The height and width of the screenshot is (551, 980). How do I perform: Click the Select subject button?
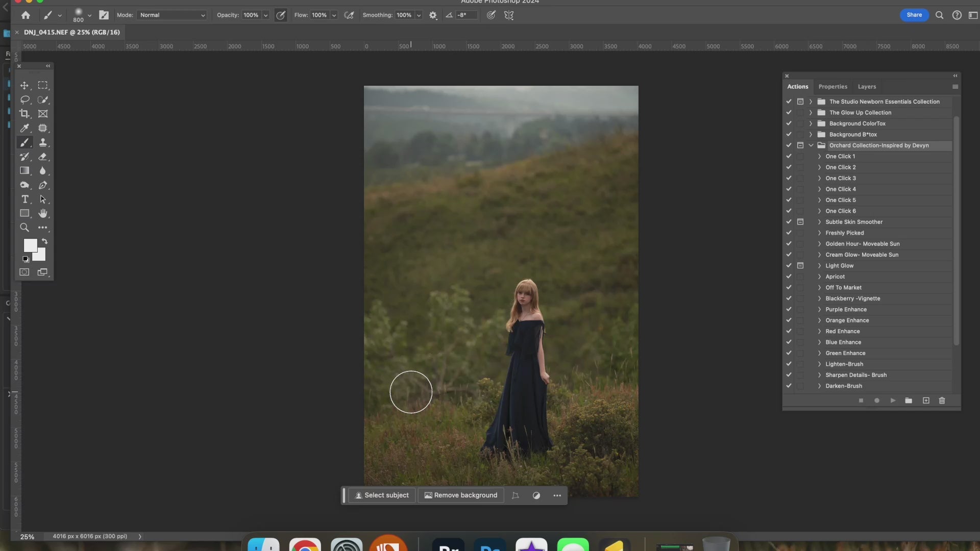pos(382,495)
